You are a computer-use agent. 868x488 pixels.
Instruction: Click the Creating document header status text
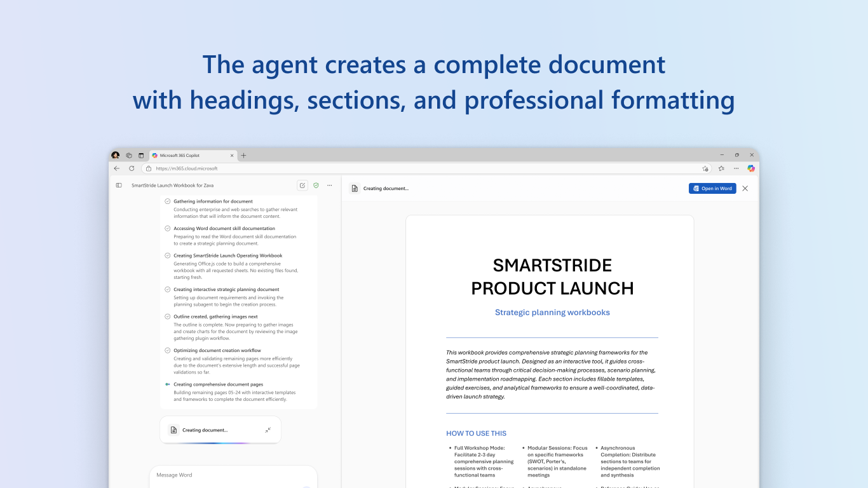pos(386,188)
